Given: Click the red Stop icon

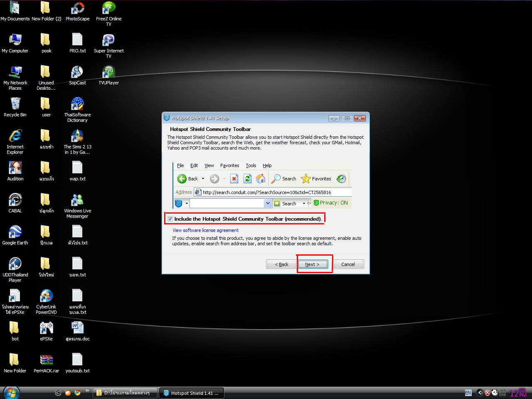Looking at the screenshot, I should tap(234, 179).
